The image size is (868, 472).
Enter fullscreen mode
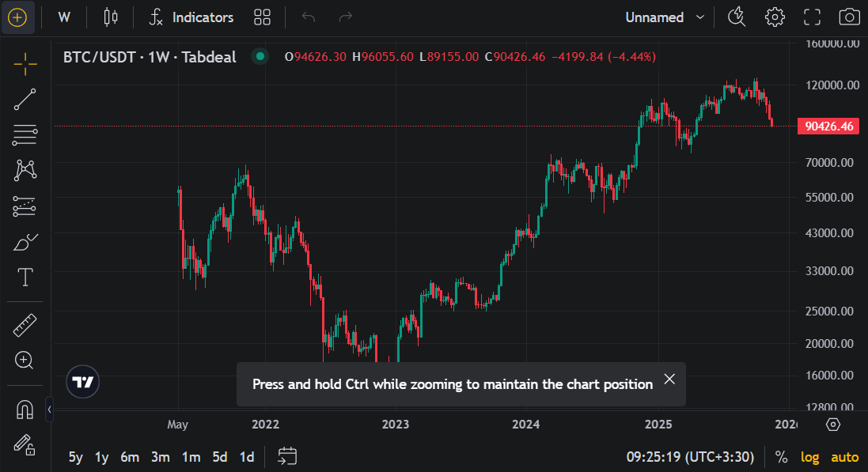pos(812,17)
